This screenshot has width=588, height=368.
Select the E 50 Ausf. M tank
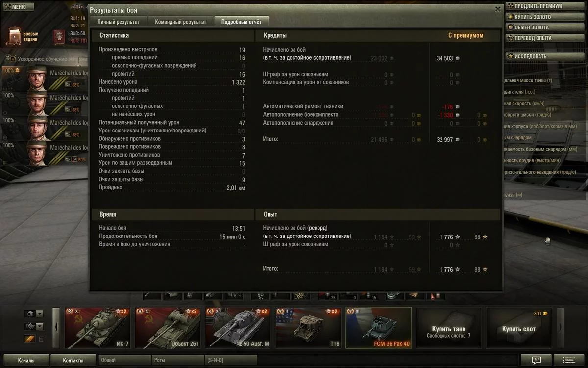(x=238, y=328)
